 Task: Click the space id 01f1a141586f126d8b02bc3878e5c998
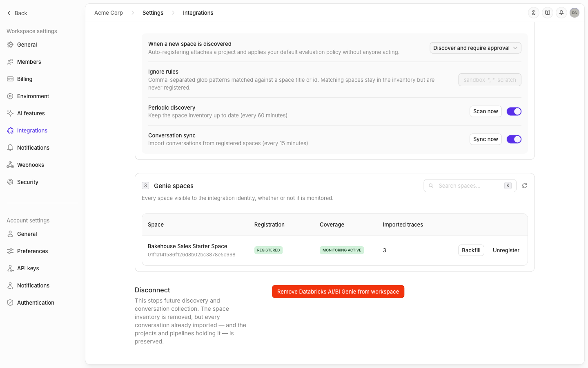click(x=192, y=255)
